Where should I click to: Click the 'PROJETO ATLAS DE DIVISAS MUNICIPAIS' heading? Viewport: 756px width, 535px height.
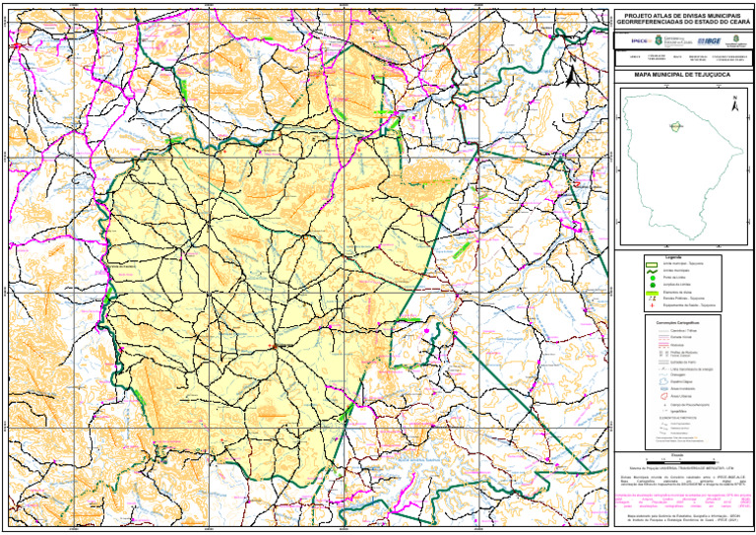684,16
